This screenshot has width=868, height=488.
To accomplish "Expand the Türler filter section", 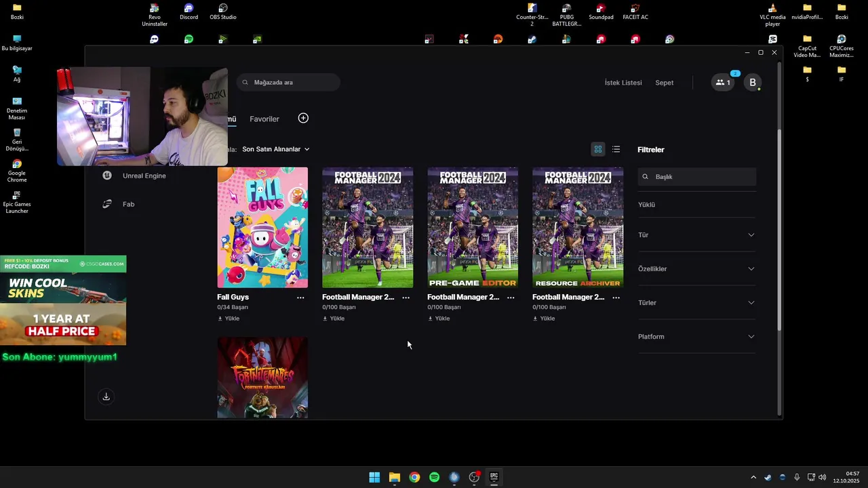I will [696, 302].
